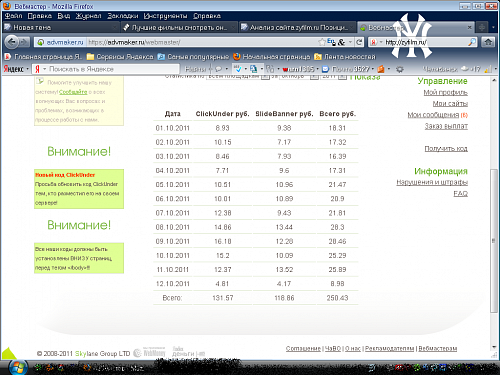Open Yandex bar settings gear icon
Screen dimensions: 500x375
(400, 69)
